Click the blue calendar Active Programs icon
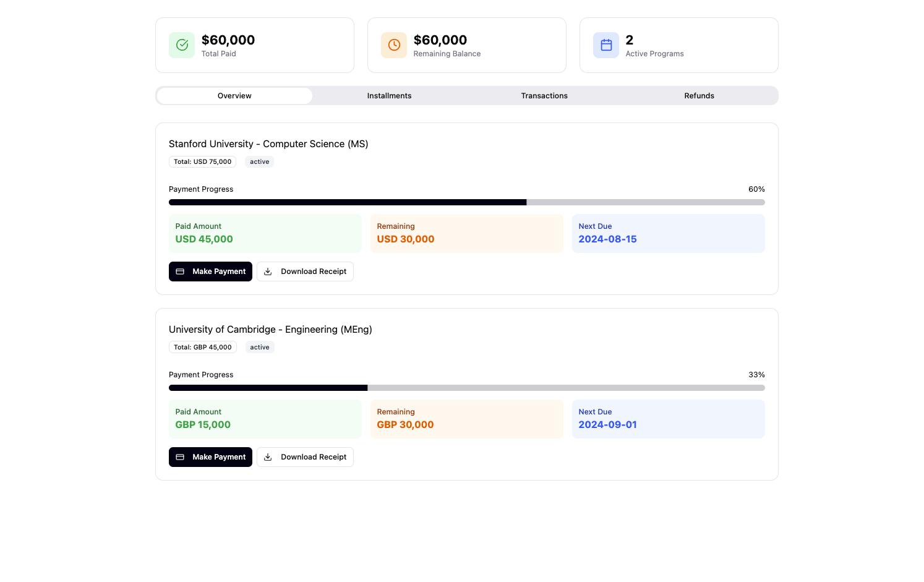The height and width of the screenshot is (582, 924). click(606, 45)
